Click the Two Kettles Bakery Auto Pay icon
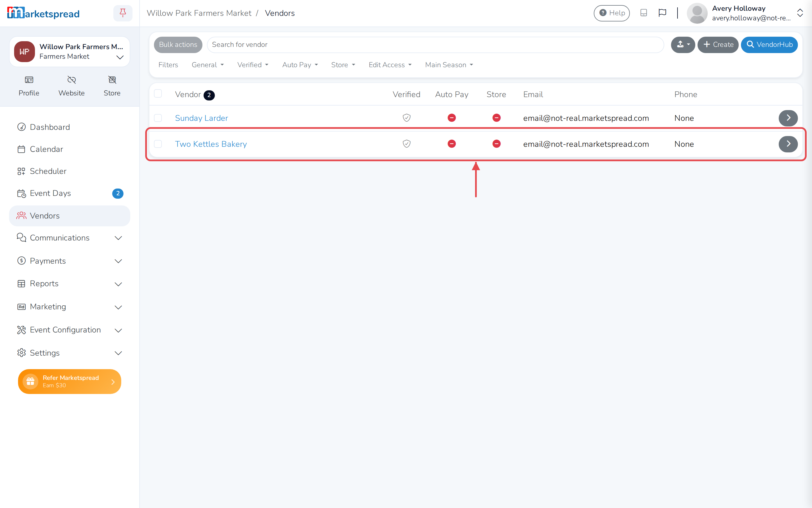 (x=452, y=144)
